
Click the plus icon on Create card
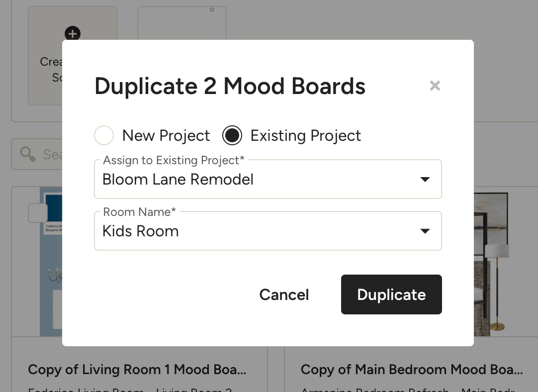(73, 34)
